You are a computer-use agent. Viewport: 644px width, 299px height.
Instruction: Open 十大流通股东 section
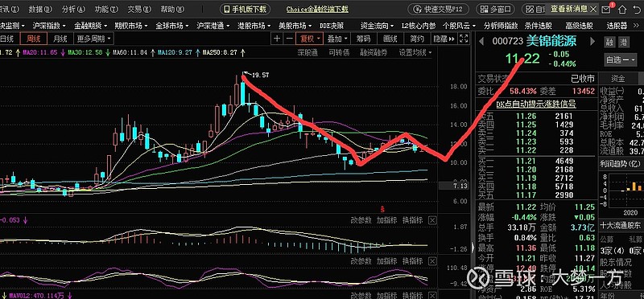coord(620,225)
